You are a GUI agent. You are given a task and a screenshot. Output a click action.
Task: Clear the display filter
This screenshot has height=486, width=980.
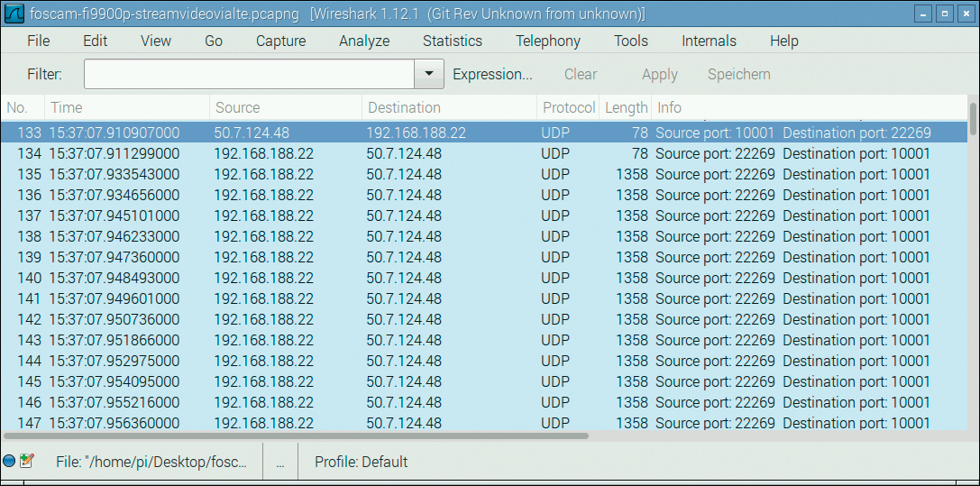pos(581,74)
